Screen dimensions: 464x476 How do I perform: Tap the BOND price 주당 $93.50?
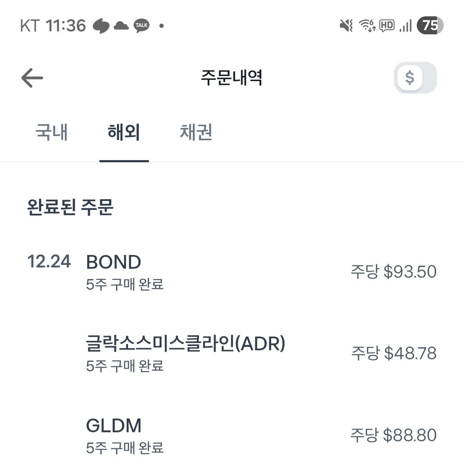[x=394, y=272]
